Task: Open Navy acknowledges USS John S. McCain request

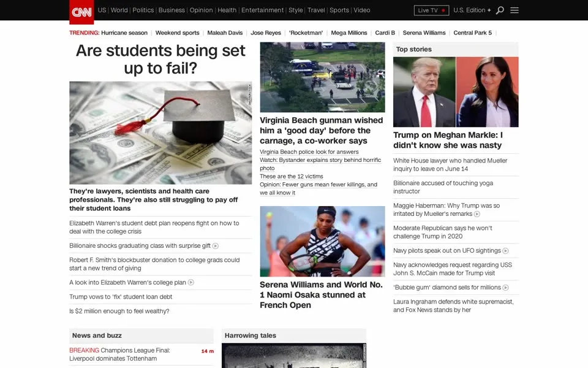Action: [453, 269]
